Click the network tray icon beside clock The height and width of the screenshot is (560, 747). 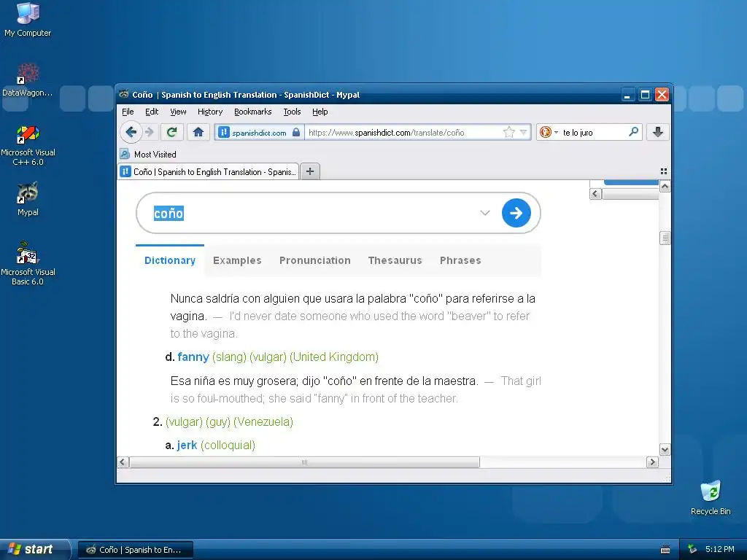click(692, 550)
